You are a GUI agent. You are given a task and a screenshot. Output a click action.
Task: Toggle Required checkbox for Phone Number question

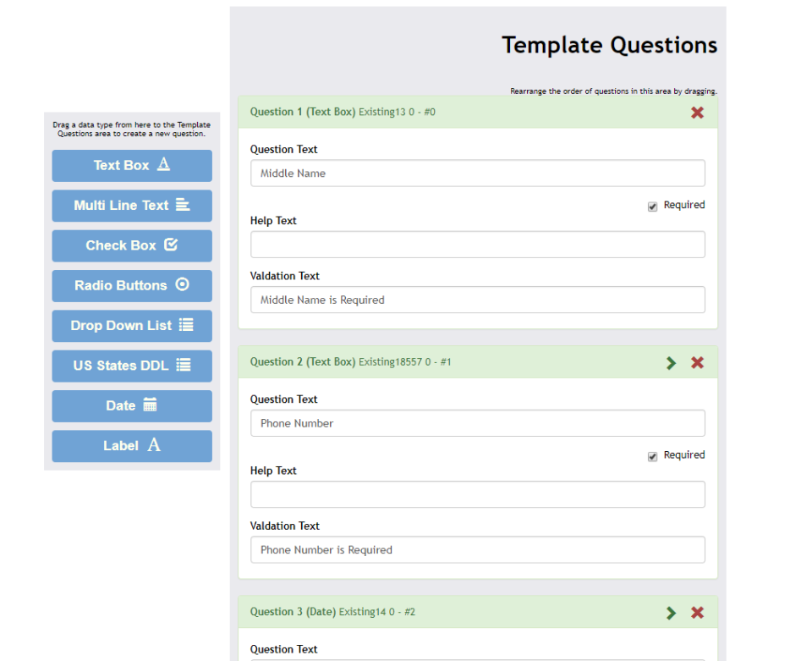[x=652, y=456]
